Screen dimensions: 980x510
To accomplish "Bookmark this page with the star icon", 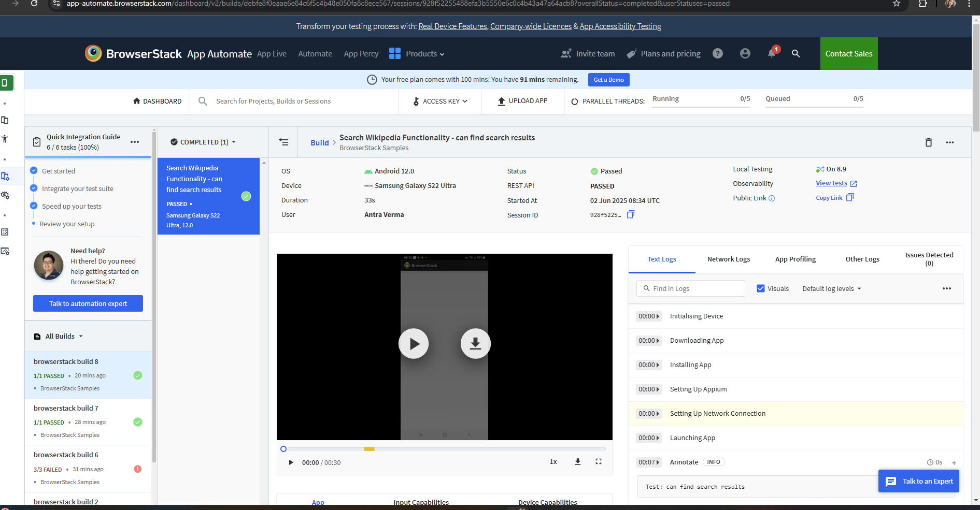I will click(x=897, y=4).
